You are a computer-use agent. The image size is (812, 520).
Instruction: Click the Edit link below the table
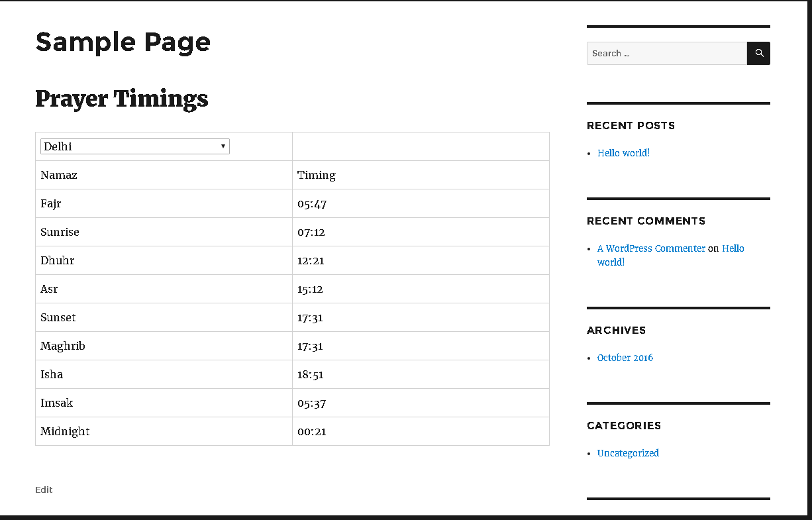44,490
